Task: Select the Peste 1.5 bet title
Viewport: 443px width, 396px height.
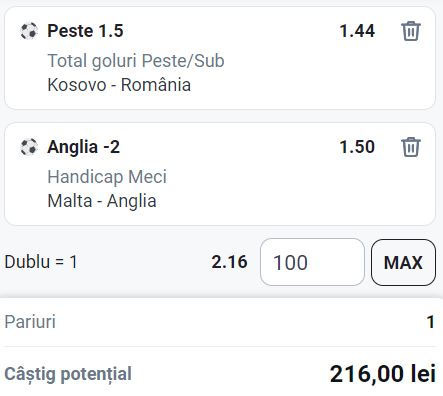Action: tap(85, 31)
